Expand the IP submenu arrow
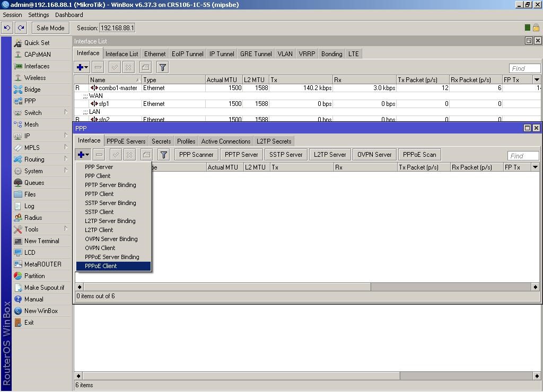This screenshot has height=392, width=543. pyautogui.click(x=66, y=136)
